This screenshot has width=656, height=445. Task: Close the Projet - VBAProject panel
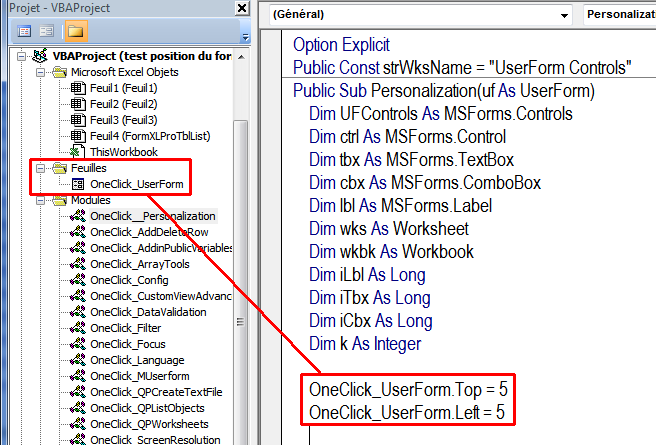click(x=242, y=9)
